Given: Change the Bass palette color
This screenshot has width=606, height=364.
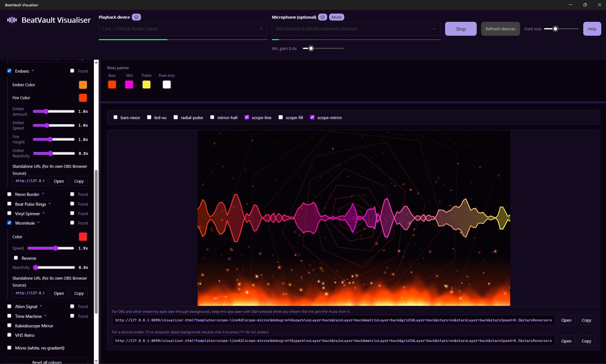Looking at the screenshot, I should (112, 84).
